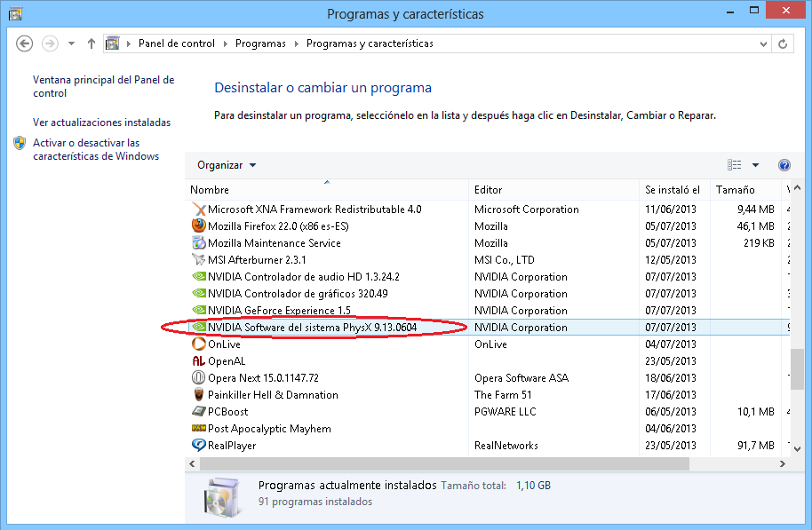Click install date 18/06/2013
Viewport: 812px width, 530px height.
(671, 378)
